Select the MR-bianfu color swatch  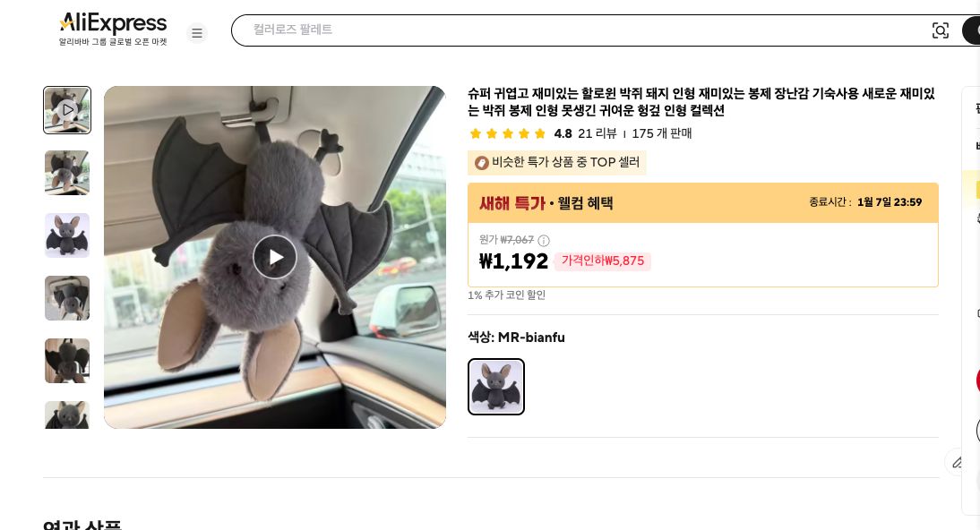click(496, 387)
